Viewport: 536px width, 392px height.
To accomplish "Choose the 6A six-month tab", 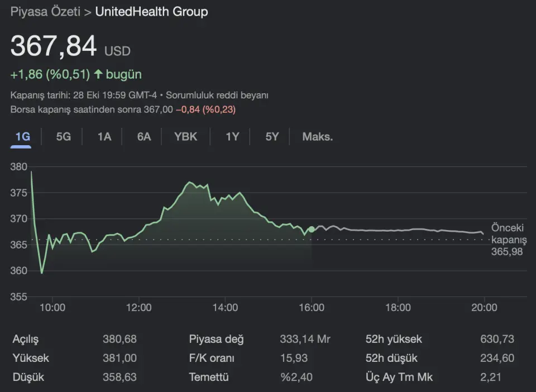I will click(144, 137).
